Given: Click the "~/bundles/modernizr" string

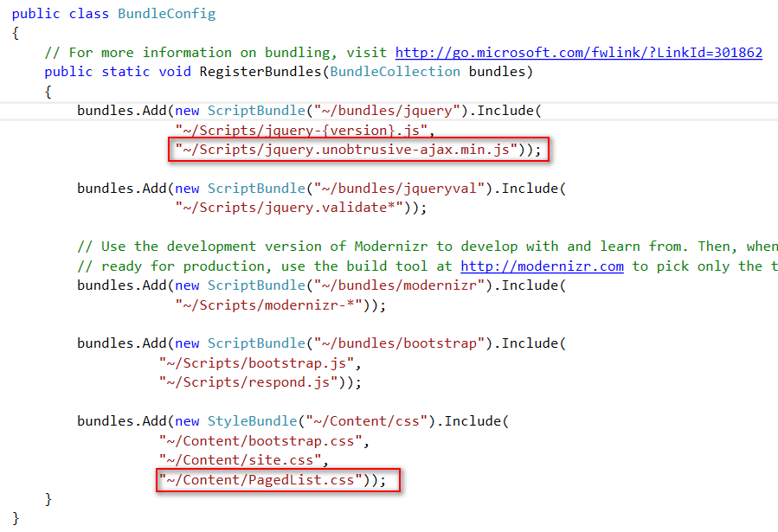Looking at the screenshot, I should click(400, 285).
